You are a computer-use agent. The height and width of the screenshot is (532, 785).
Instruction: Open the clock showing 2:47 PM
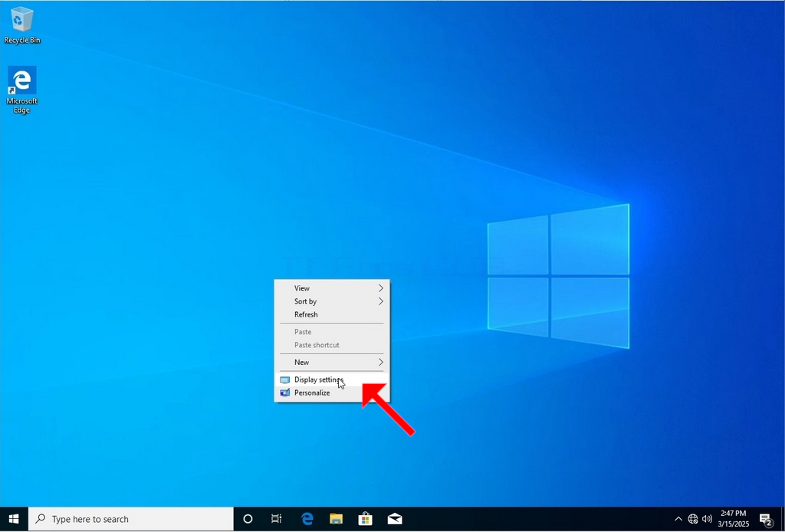734,519
